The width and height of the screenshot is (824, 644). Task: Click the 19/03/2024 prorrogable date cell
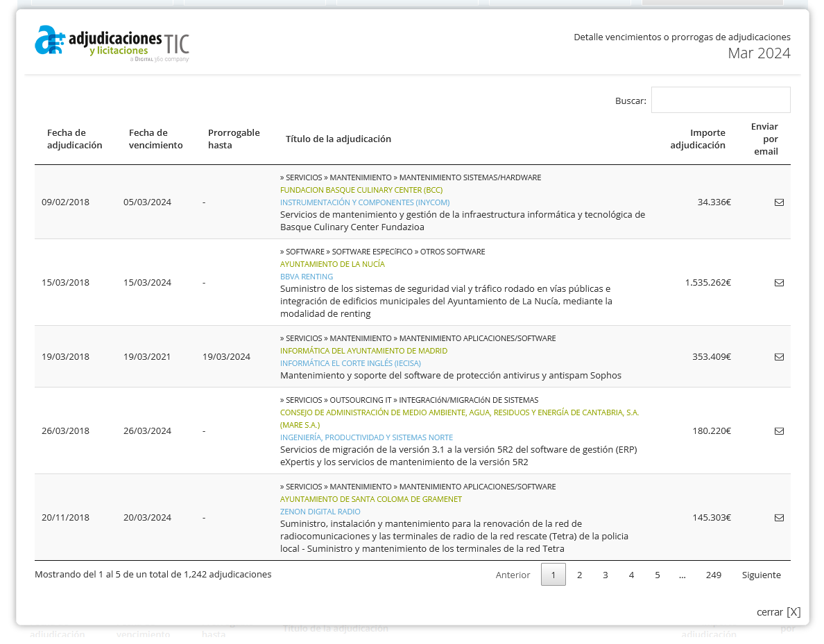pyautogui.click(x=227, y=357)
